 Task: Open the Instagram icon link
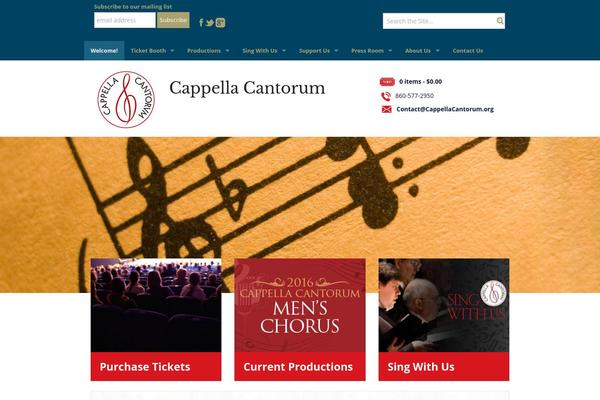click(x=220, y=23)
